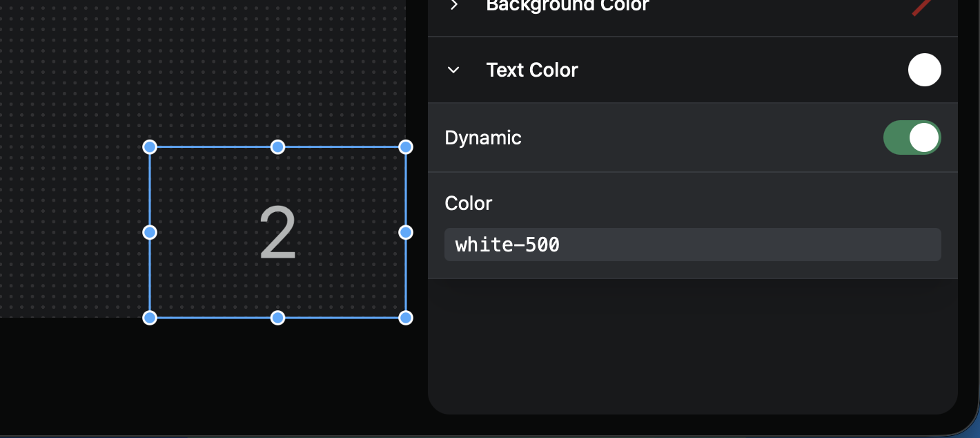The width and height of the screenshot is (980, 438).
Task: Click the middle-right resize handle
Action: click(406, 232)
